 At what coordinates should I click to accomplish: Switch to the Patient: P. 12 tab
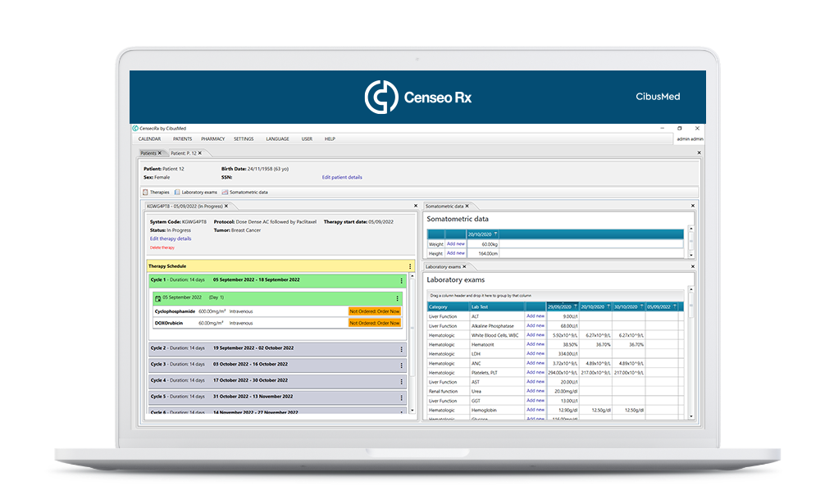187,153
